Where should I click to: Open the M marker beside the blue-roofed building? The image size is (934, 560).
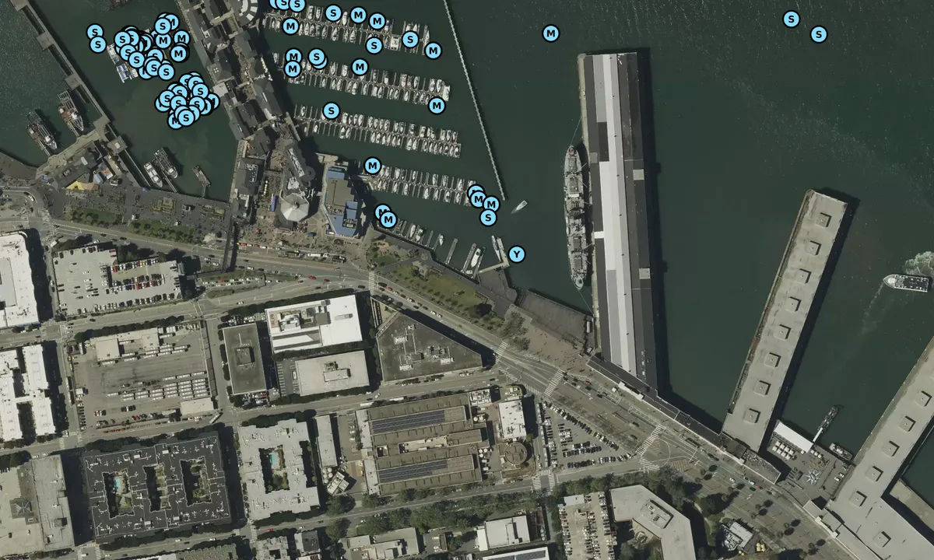[x=372, y=166]
